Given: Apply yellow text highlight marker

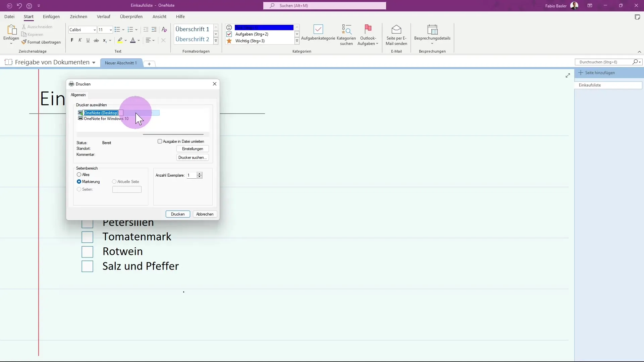Looking at the screenshot, I should coord(120,40).
